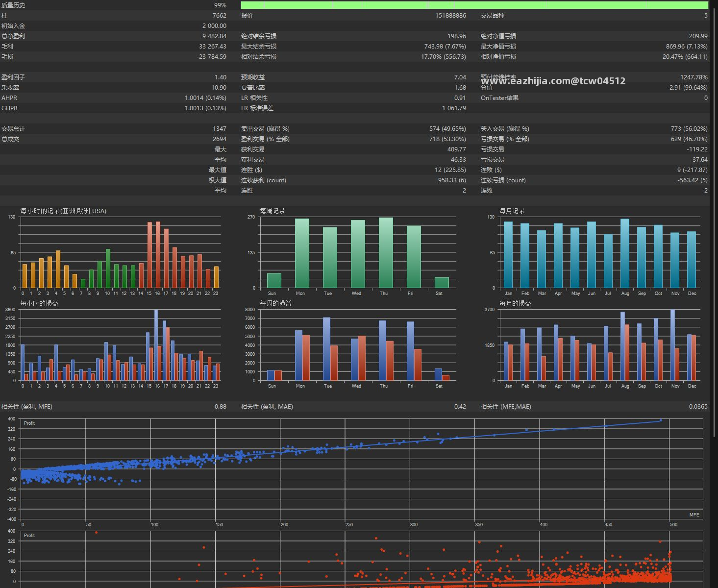The image size is (718, 588).
Task: Click the largest profit trade value 409.77
Action: 457,149
